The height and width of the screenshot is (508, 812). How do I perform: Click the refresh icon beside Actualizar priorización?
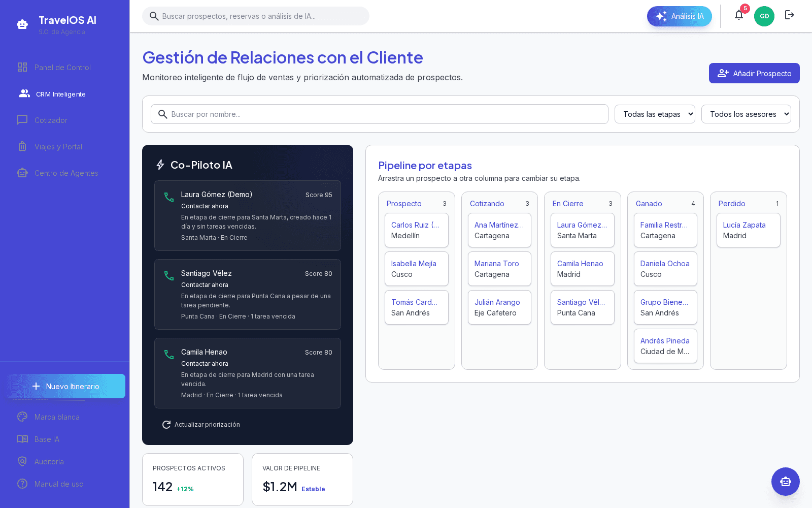point(166,425)
